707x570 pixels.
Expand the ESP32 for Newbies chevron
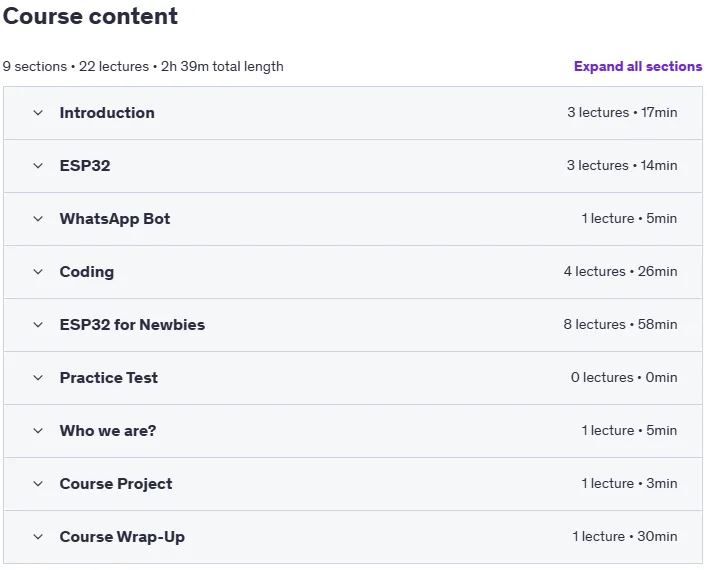click(38, 325)
